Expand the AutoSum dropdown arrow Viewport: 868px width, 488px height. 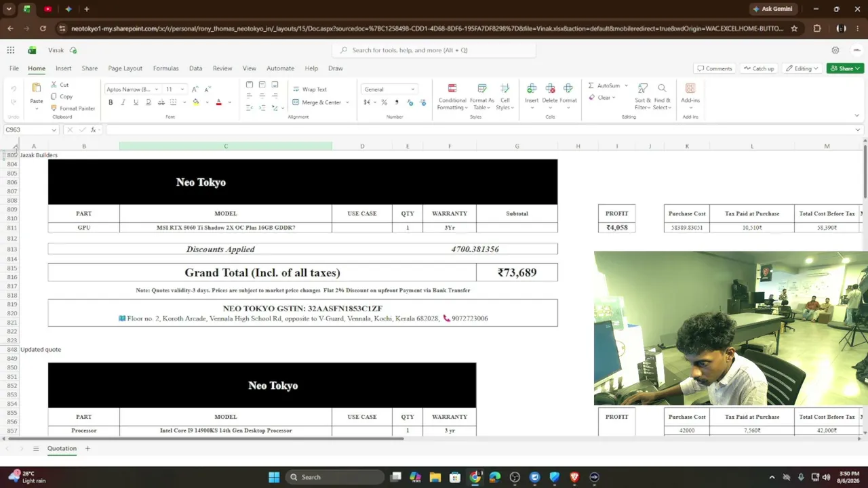coord(626,86)
